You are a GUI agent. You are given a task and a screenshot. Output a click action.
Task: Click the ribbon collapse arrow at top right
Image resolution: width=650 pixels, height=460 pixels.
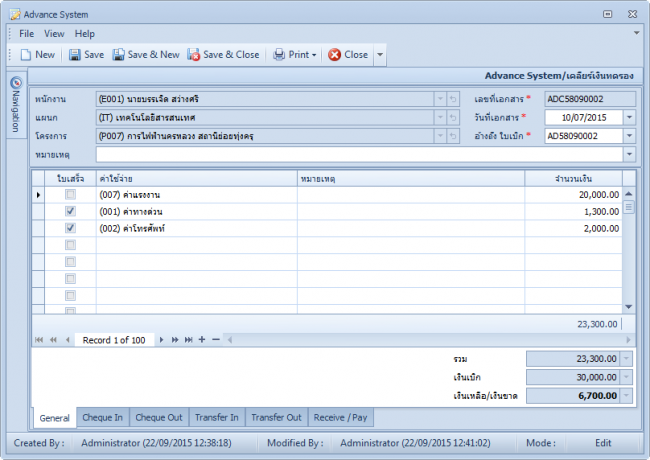pos(636,33)
